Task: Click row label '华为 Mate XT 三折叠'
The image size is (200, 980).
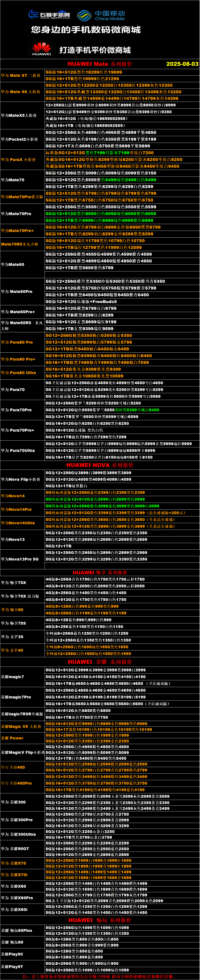Action: (20, 75)
